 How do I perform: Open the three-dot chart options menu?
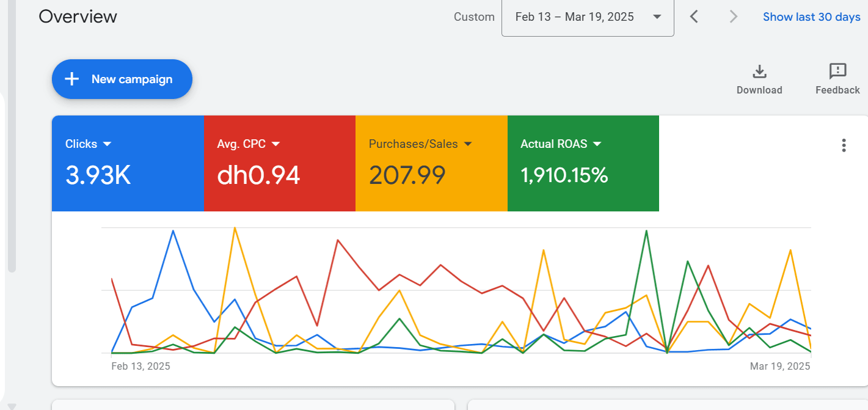click(x=844, y=145)
